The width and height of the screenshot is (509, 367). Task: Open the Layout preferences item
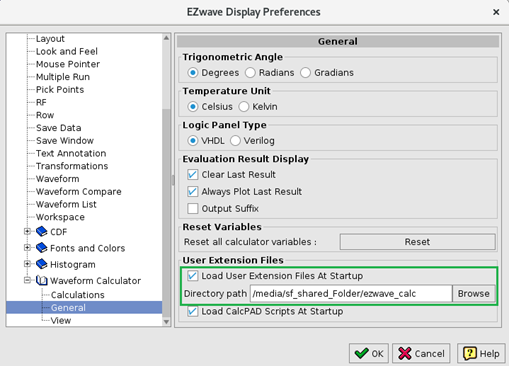[x=50, y=39]
